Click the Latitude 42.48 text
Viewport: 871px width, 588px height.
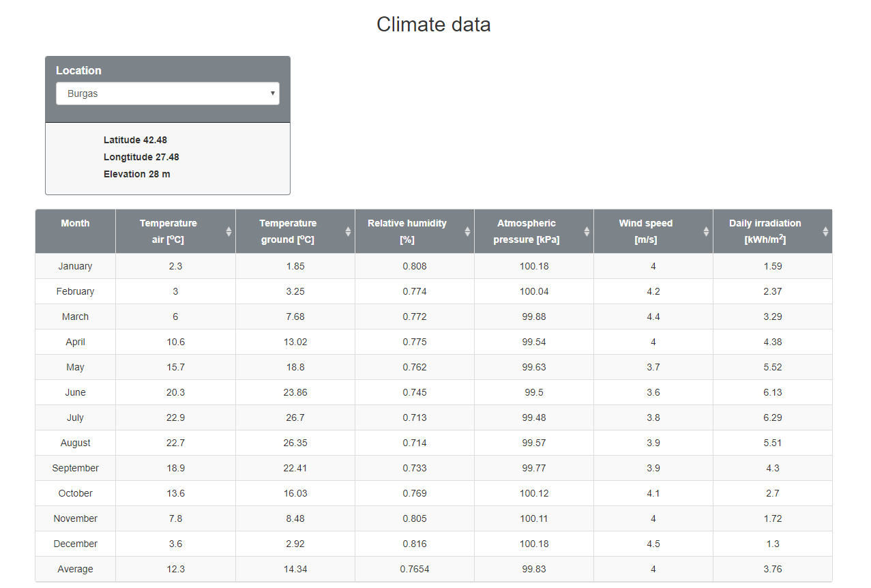click(135, 140)
